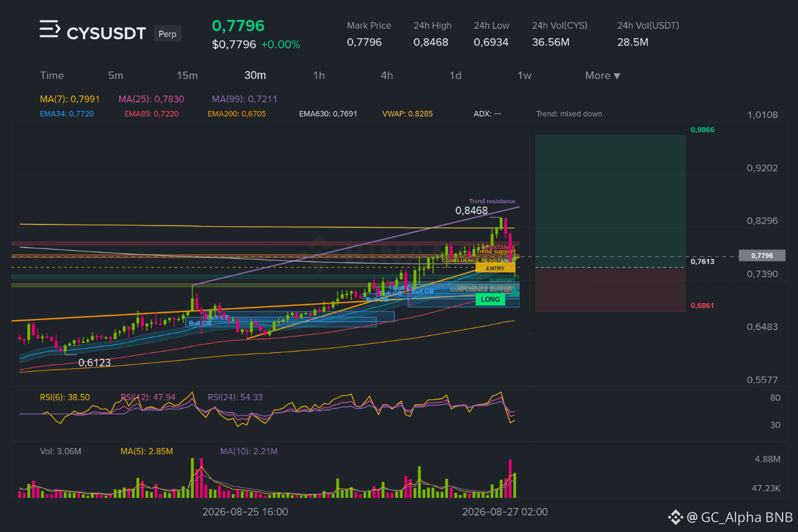Click the 24h Low value 0,6934

(491, 42)
